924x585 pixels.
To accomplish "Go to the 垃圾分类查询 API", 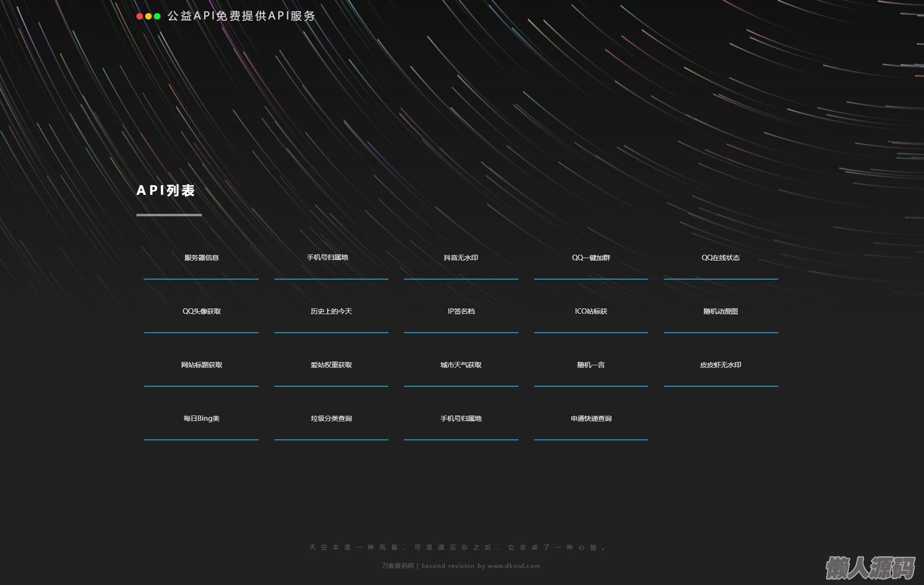I will pyautogui.click(x=331, y=418).
